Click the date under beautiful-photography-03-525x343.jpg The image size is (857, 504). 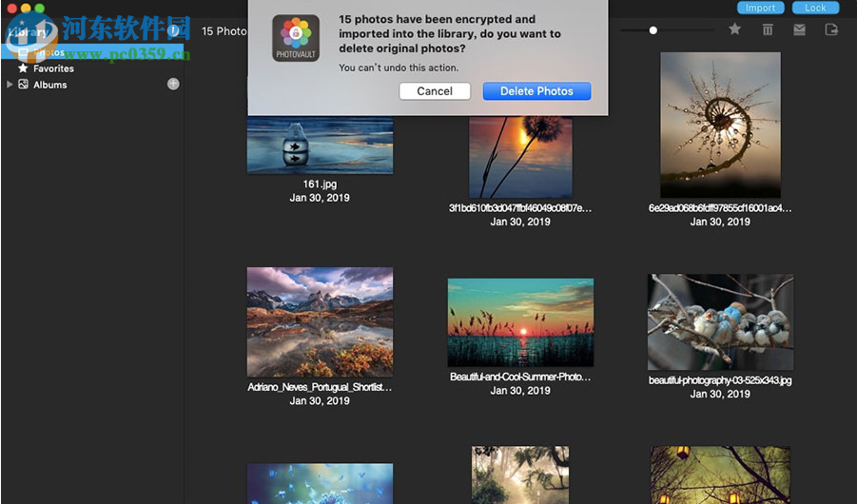pos(720,394)
